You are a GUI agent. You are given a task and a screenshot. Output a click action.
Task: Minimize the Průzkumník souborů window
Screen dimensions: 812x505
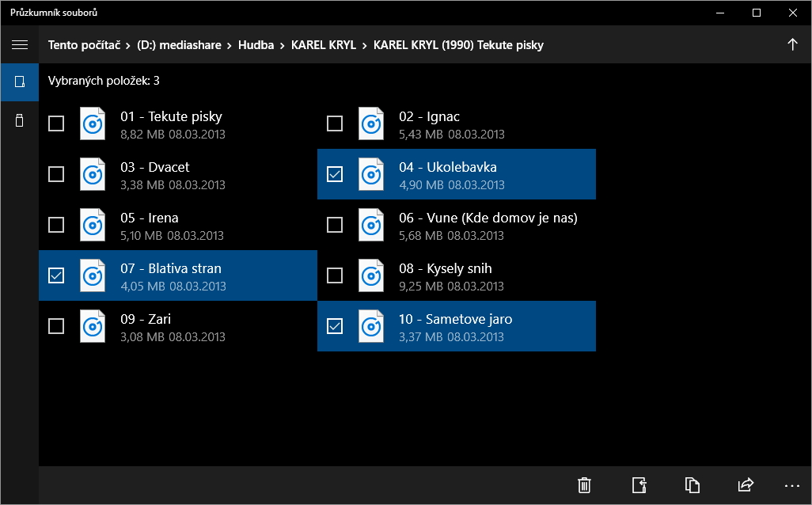pos(720,13)
